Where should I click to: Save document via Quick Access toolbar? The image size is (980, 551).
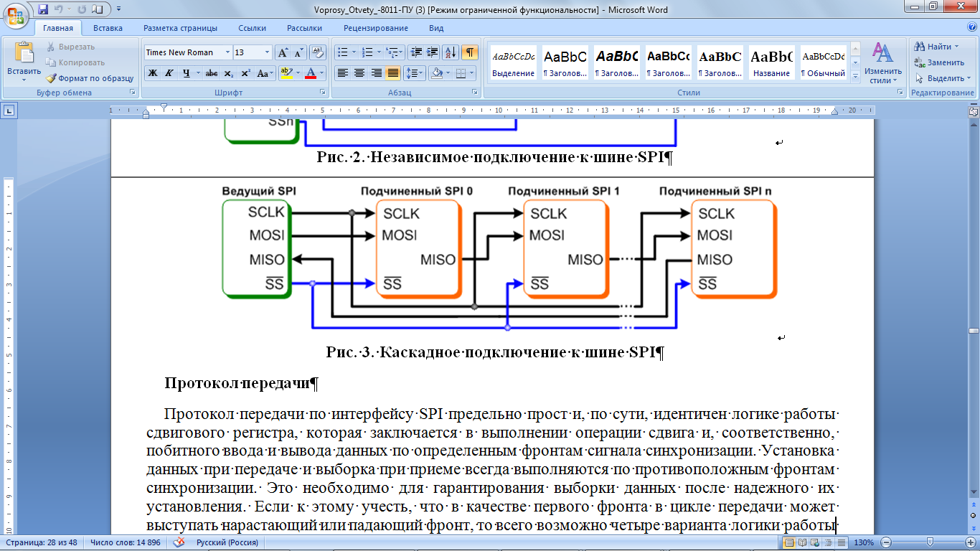43,9
